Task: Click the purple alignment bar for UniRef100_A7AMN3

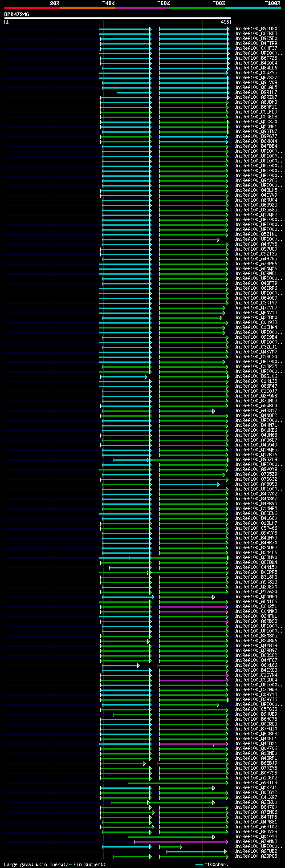Action: pos(181,841)
